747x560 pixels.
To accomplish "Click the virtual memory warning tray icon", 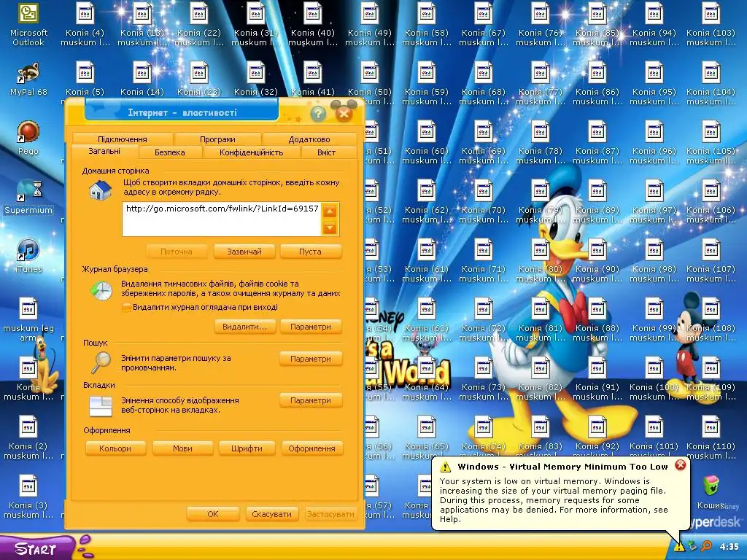I will pos(679,546).
